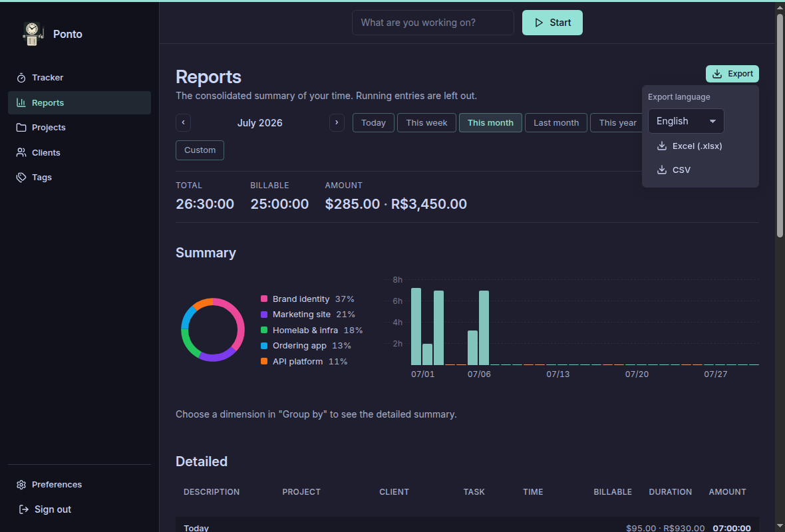Click the Marketing site 21% legend text
The width and height of the screenshot is (785, 532).
(314, 315)
